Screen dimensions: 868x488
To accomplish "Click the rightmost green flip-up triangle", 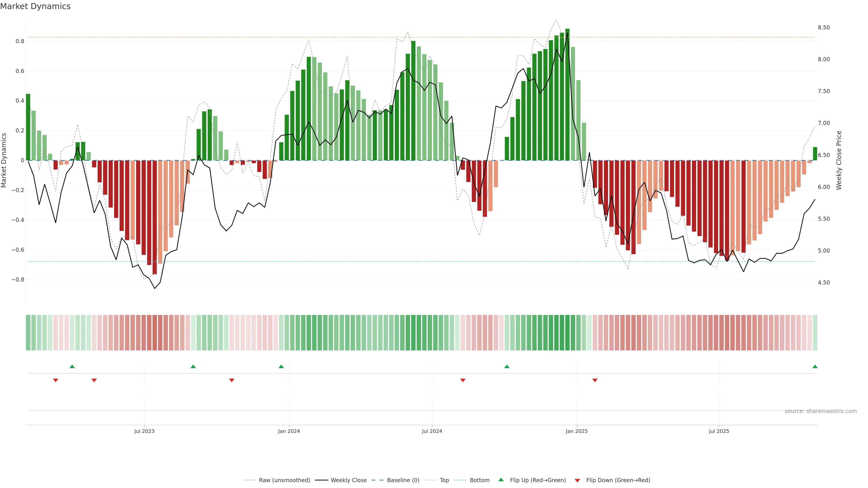I will click(x=815, y=366).
